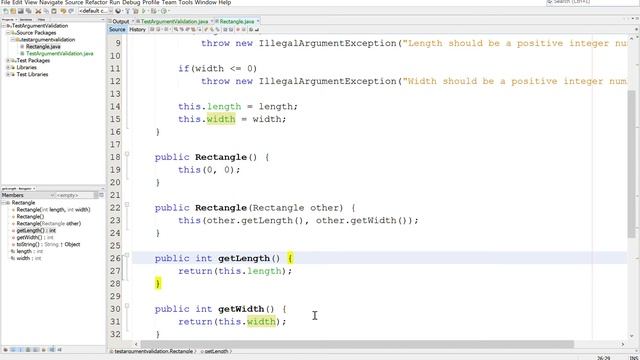This screenshot has width=640, height=360.
Task: Click the browser globe icon in main toolbar
Action: 118,11
